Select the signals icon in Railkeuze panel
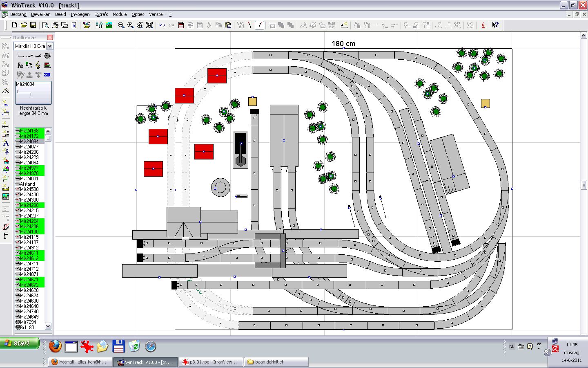 [29, 65]
